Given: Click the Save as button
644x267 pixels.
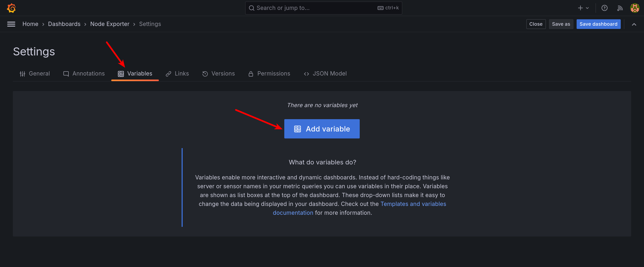Looking at the screenshot, I should [x=561, y=24].
